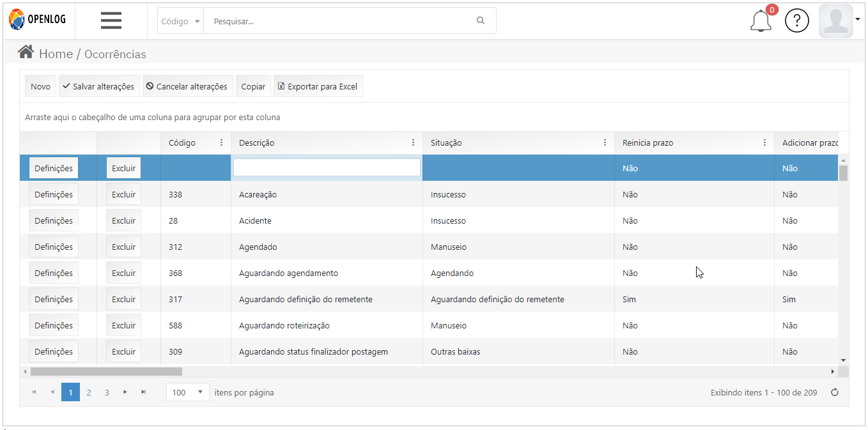Click the grid's scroll-up arrow
The height and width of the screenshot is (430, 868).
click(843, 160)
